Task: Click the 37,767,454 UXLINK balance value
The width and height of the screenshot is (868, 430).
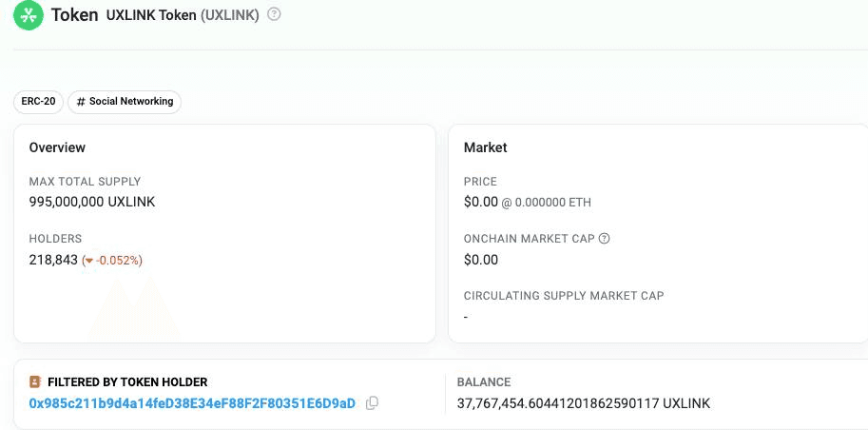Action: coord(583,403)
